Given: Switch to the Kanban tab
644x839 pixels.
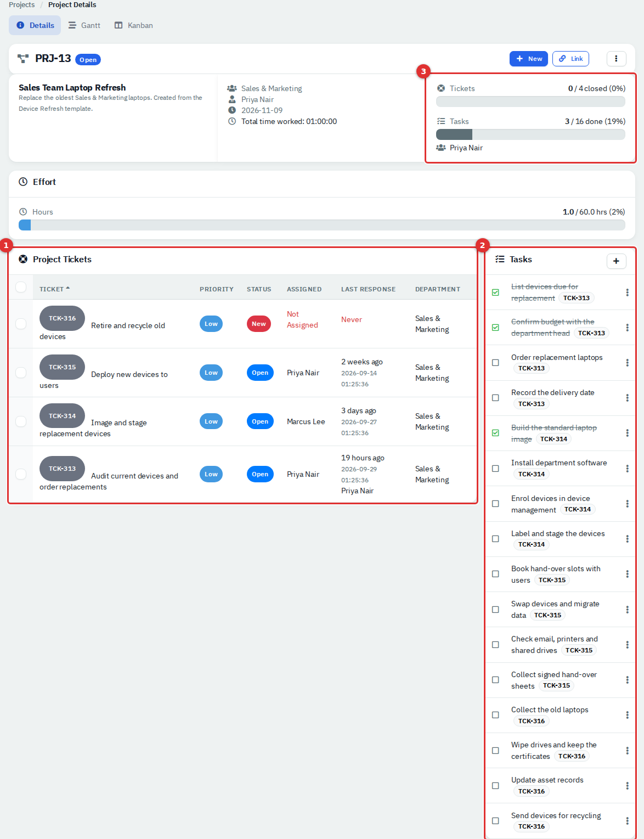Looking at the screenshot, I should (134, 25).
